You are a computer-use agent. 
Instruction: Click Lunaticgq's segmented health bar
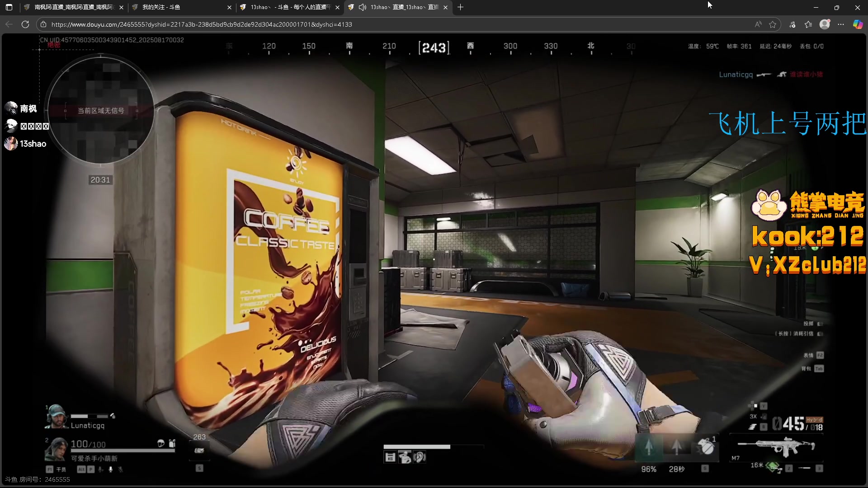tap(90, 416)
